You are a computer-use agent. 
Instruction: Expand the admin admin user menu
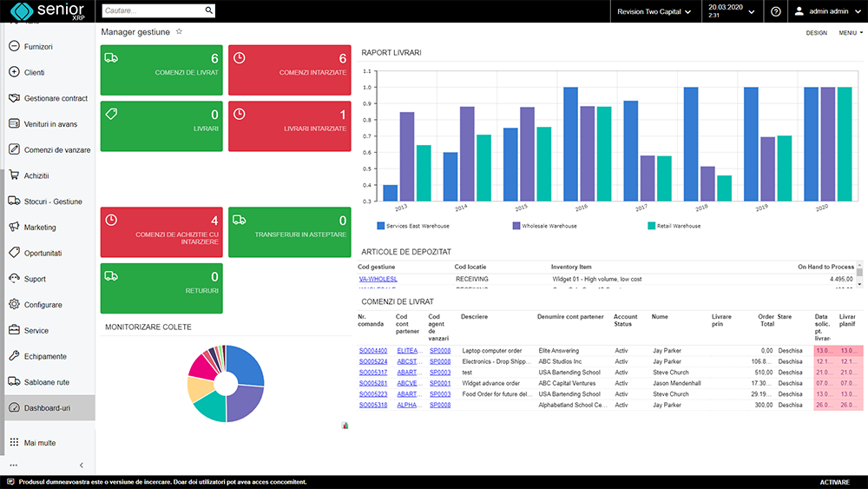[x=828, y=11]
